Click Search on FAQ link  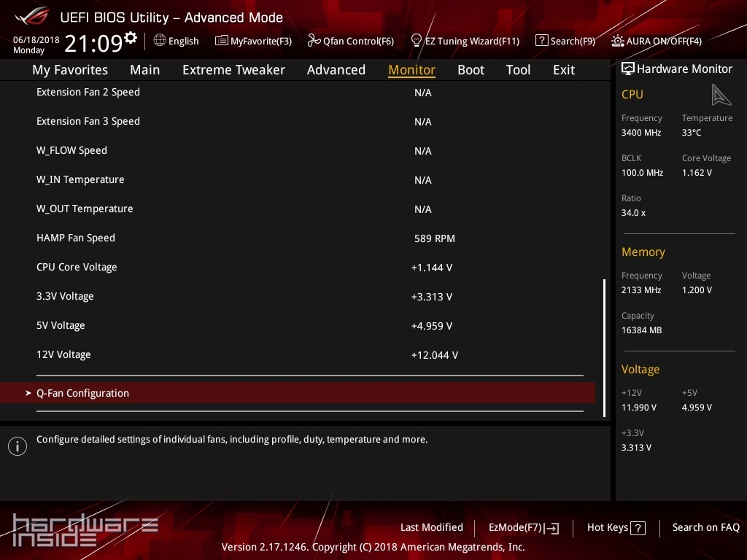(x=705, y=527)
